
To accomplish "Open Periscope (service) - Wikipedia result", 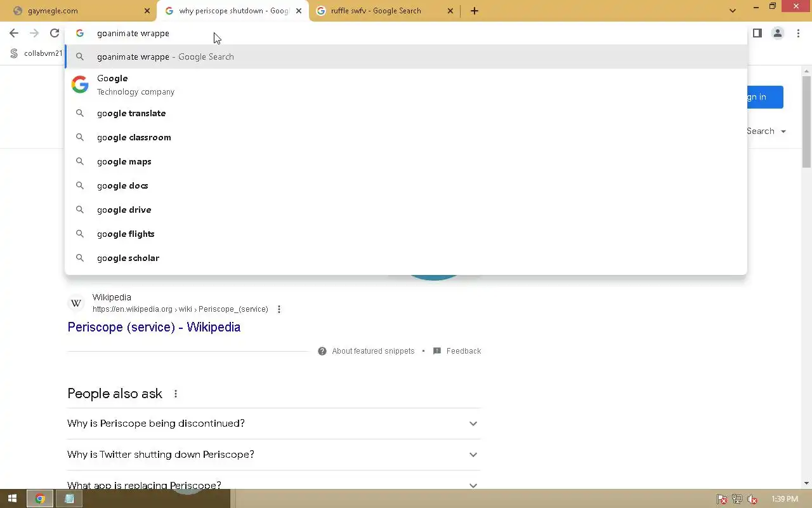I will (x=154, y=327).
